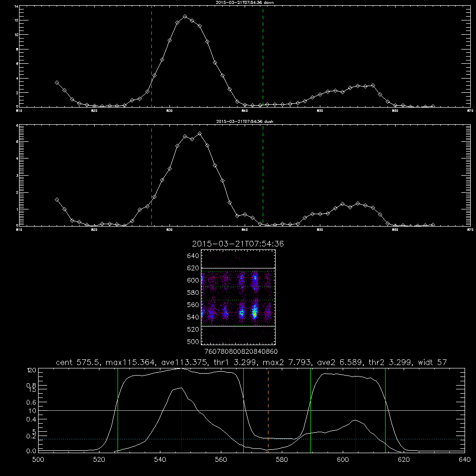Click 'ave2 6.589' in the stats line
476x476 pixels.
coord(339,362)
